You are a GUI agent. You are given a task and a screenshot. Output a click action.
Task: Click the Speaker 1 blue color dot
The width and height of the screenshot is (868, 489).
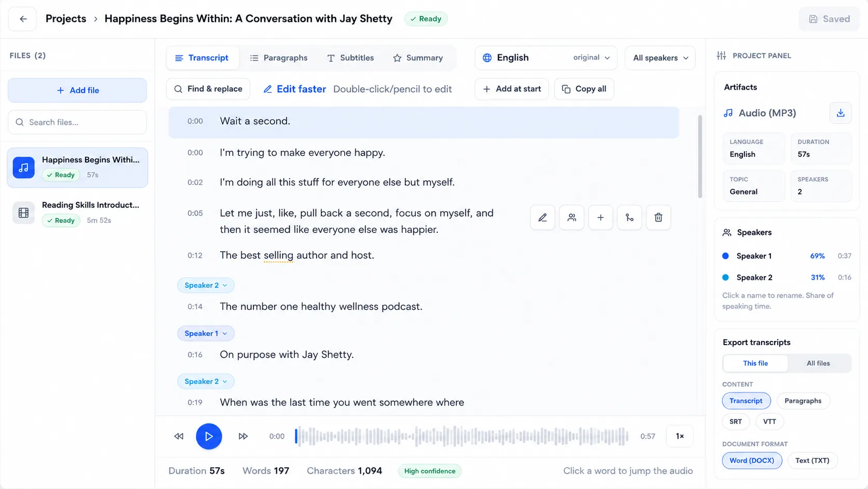point(726,256)
